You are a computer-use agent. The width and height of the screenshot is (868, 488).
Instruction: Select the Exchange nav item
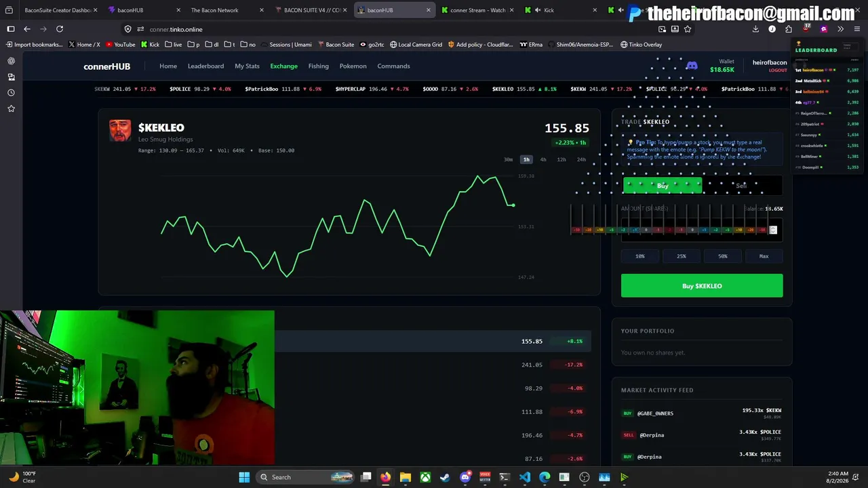tap(283, 66)
